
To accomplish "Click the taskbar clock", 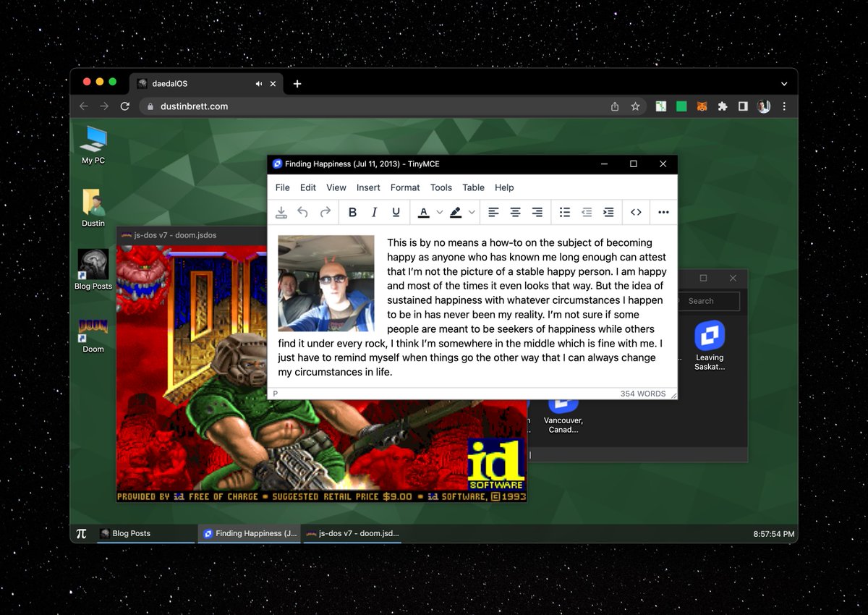I will pyautogui.click(x=774, y=534).
